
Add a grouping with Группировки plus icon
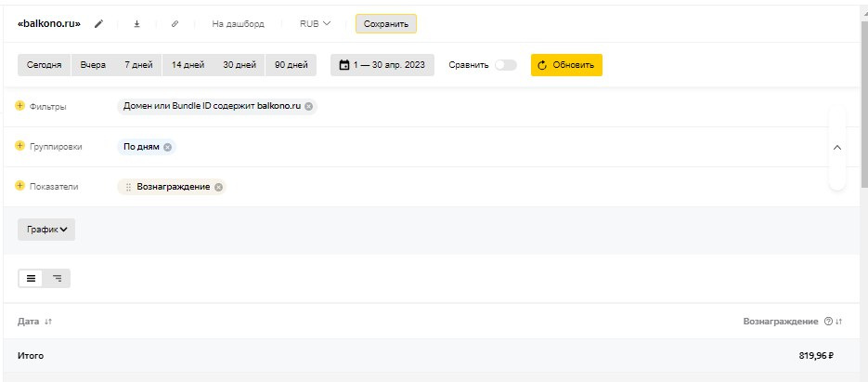pyautogui.click(x=19, y=146)
